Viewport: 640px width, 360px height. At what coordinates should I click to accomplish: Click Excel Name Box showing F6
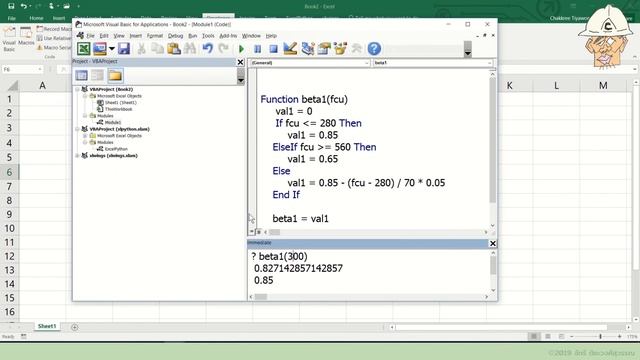[22, 69]
